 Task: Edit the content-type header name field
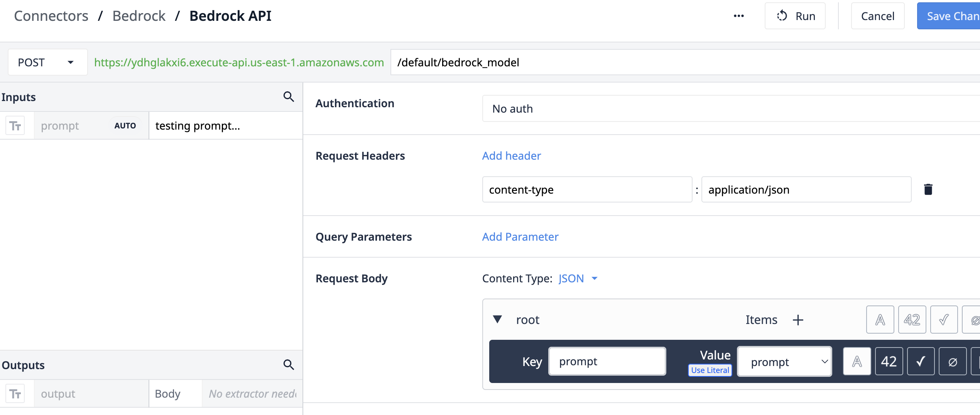click(587, 189)
